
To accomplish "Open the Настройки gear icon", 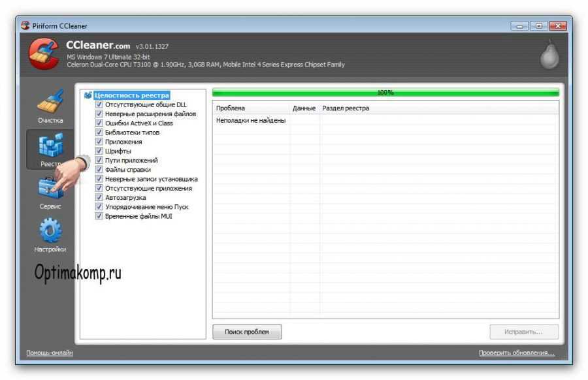I will click(x=50, y=230).
